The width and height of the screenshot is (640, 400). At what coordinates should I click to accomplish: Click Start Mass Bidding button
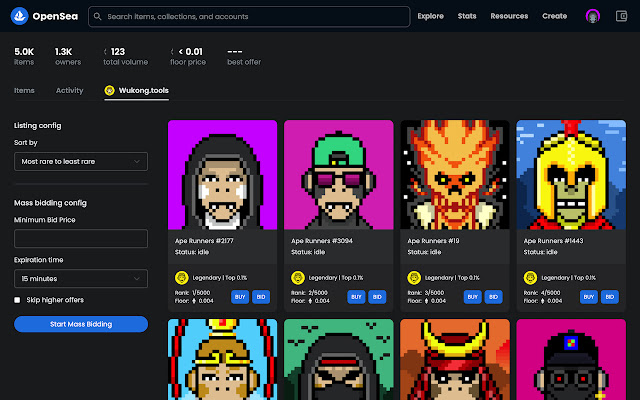click(x=81, y=324)
